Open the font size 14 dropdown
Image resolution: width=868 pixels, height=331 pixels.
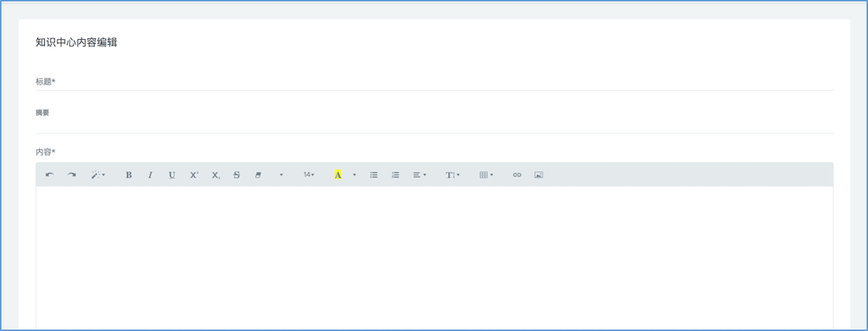pos(309,175)
